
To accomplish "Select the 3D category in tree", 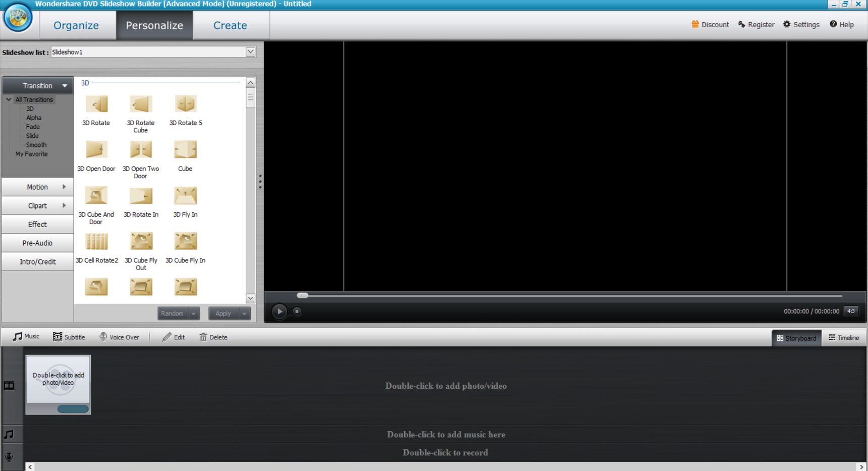I will click(30, 109).
